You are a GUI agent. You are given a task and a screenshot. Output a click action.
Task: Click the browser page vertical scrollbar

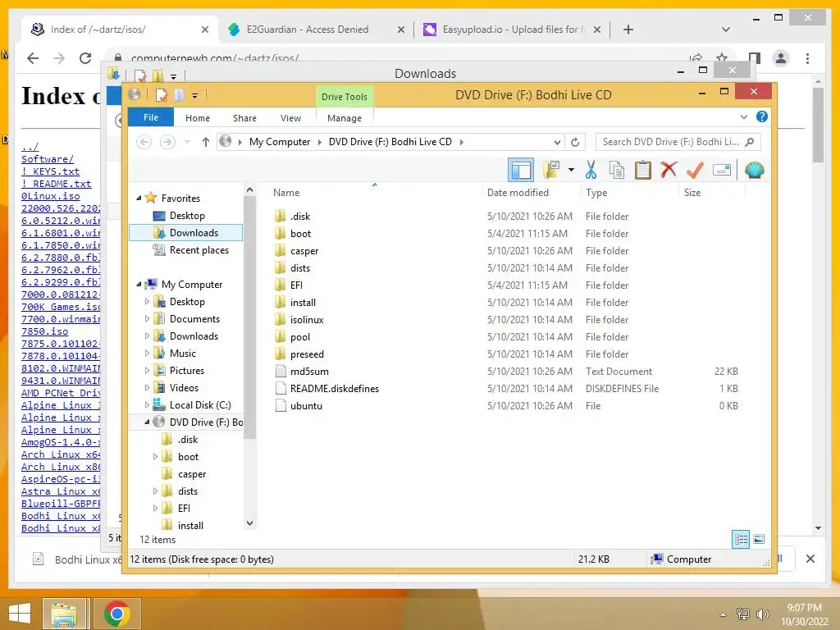[x=818, y=126]
